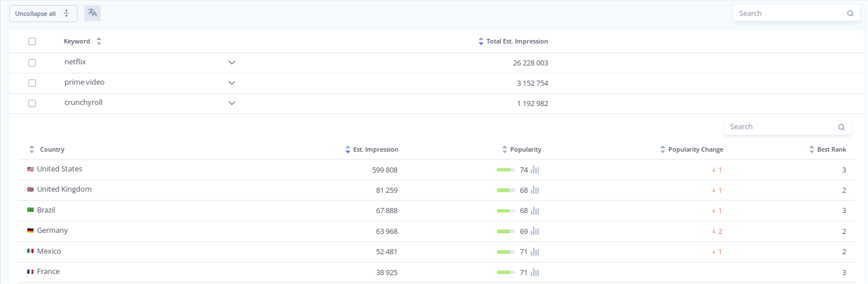
Task: Click the France country name
Action: pyautogui.click(x=49, y=272)
